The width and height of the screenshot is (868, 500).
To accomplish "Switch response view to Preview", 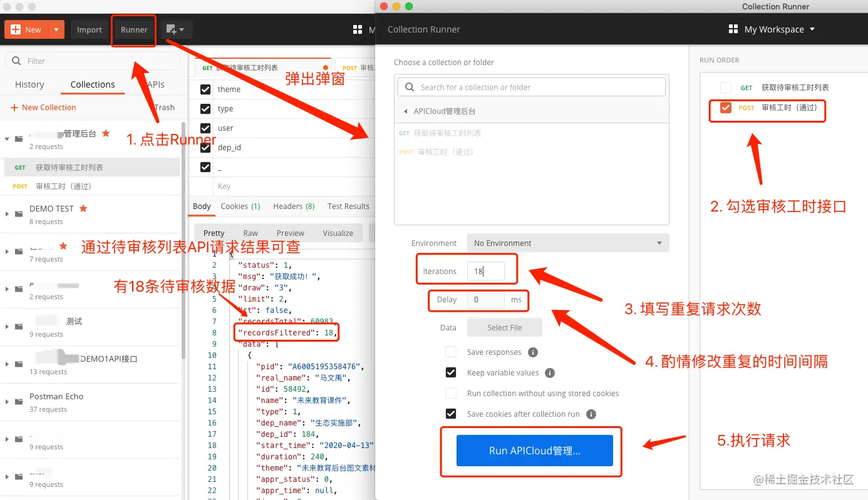I will 291,233.
